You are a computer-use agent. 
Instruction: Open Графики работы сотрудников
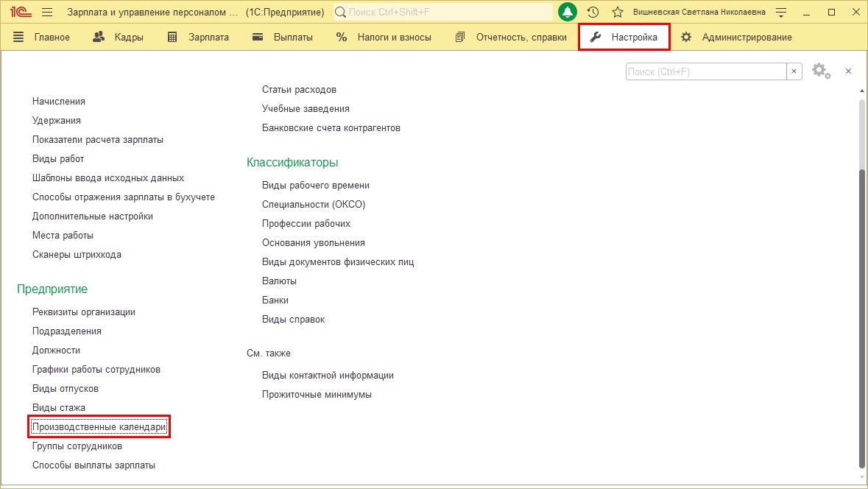coord(96,370)
